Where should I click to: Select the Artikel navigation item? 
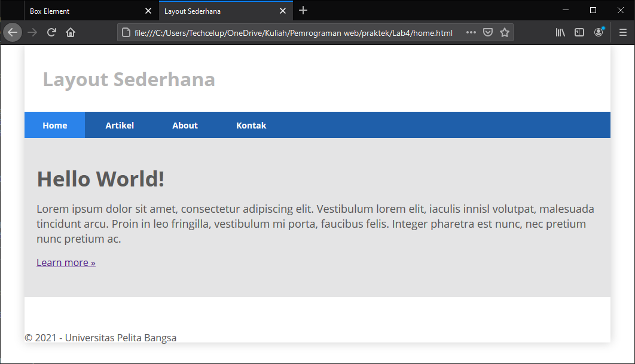point(120,125)
